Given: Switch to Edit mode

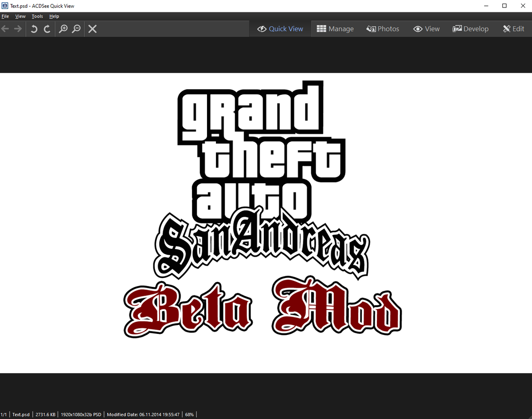Looking at the screenshot, I should point(514,29).
